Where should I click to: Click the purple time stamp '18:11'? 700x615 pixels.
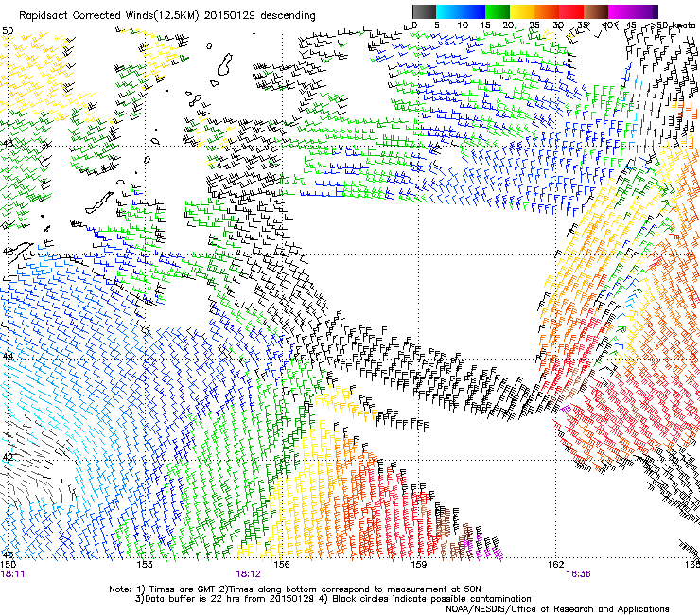click(12, 574)
